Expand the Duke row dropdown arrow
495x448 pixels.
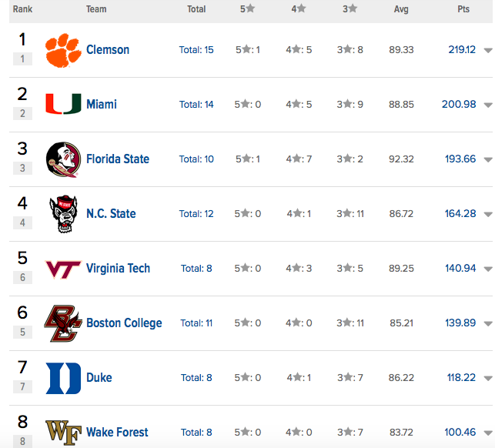[487, 379]
